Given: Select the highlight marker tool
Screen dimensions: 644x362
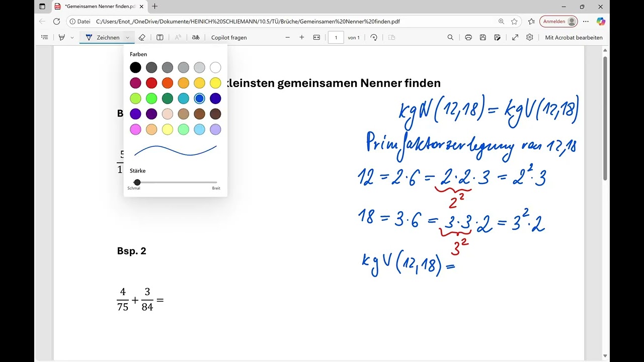Looking at the screenshot, I should tap(62, 37).
